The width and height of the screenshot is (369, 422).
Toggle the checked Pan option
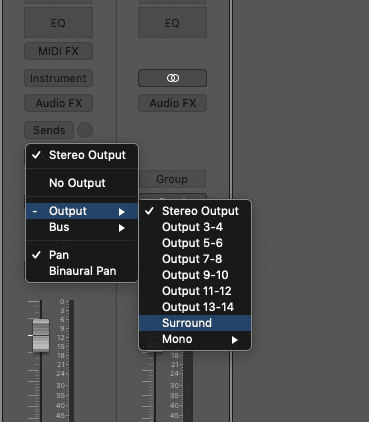coord(82,255)
